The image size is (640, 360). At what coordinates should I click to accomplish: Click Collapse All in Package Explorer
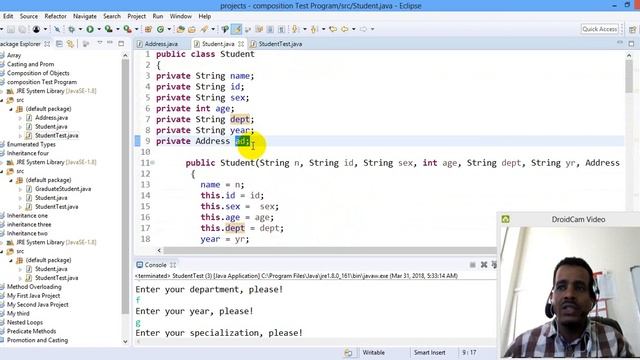59,44
